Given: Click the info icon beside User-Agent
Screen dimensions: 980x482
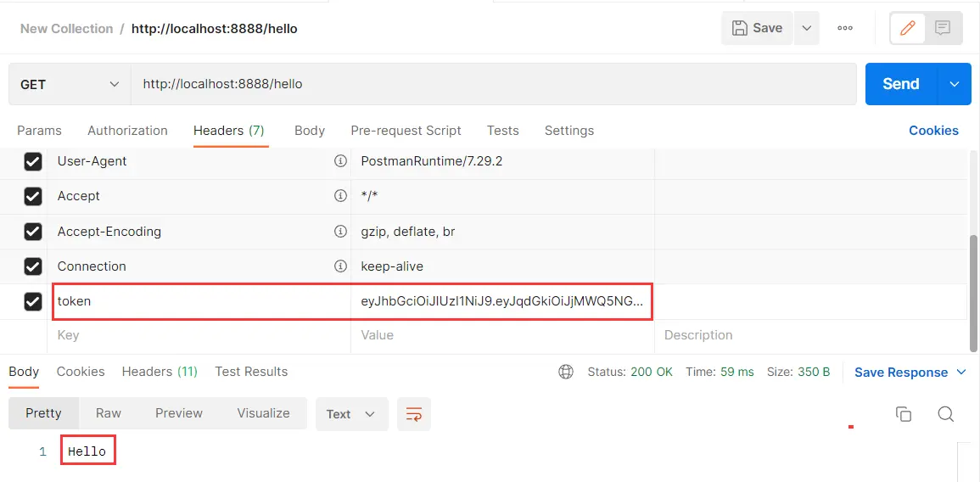Looking at the screenshot, I should pyautogui.click(x=340, y=161).
